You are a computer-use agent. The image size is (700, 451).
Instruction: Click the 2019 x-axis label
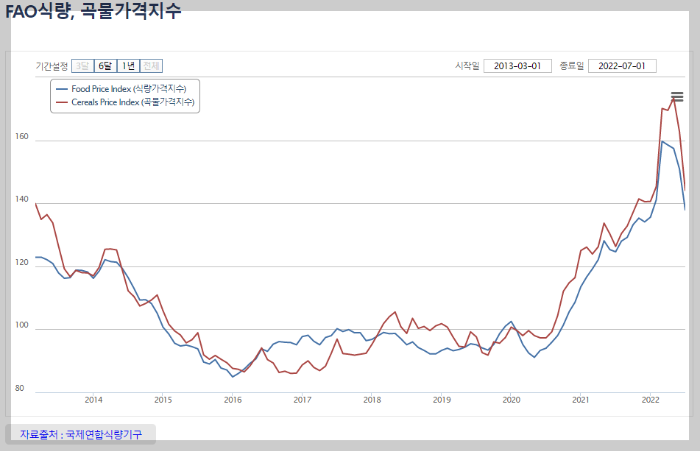click(442, 400)
